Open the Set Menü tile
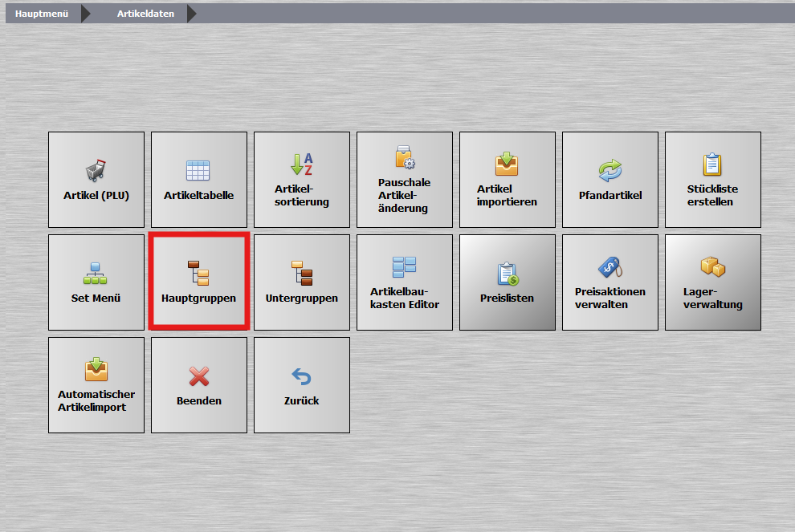Image resolution: width=795 pixels, height=532 pixels. [x=96, y=282]
